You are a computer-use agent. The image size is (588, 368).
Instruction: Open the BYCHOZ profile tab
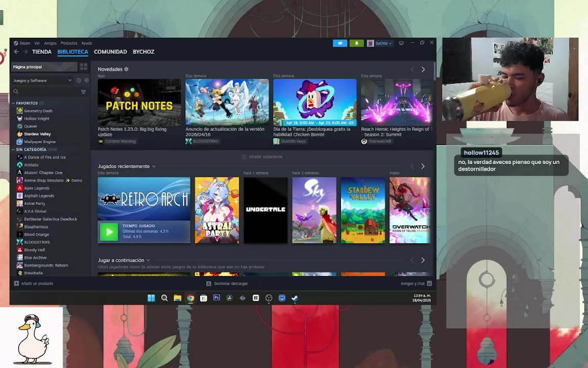(143, 52)
